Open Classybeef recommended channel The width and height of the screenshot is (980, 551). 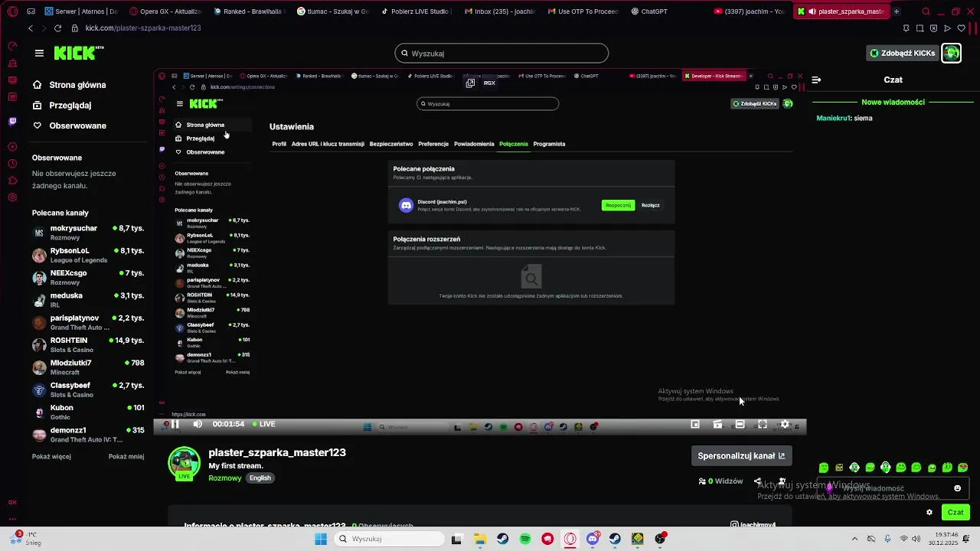click(88, 390)
